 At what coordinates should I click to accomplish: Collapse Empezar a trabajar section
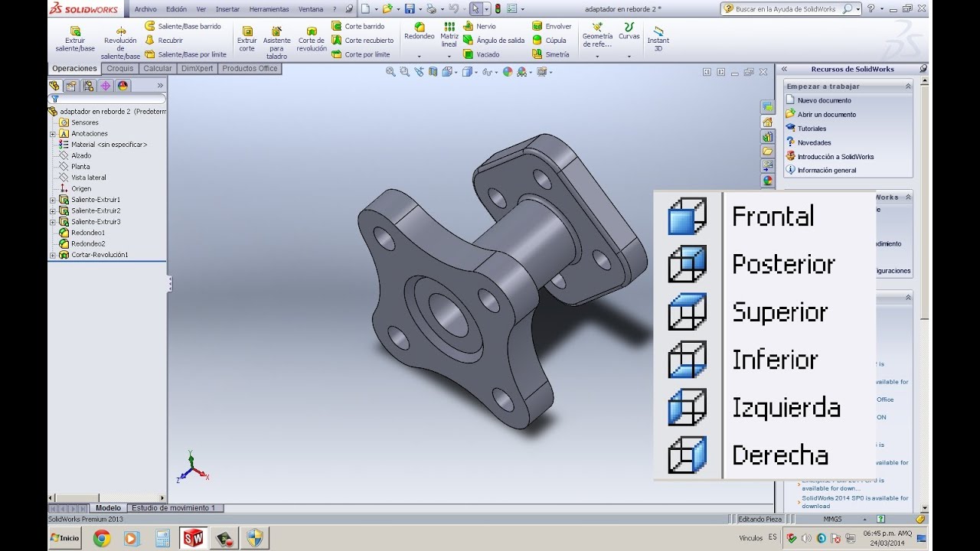click(x=909, y=86)
